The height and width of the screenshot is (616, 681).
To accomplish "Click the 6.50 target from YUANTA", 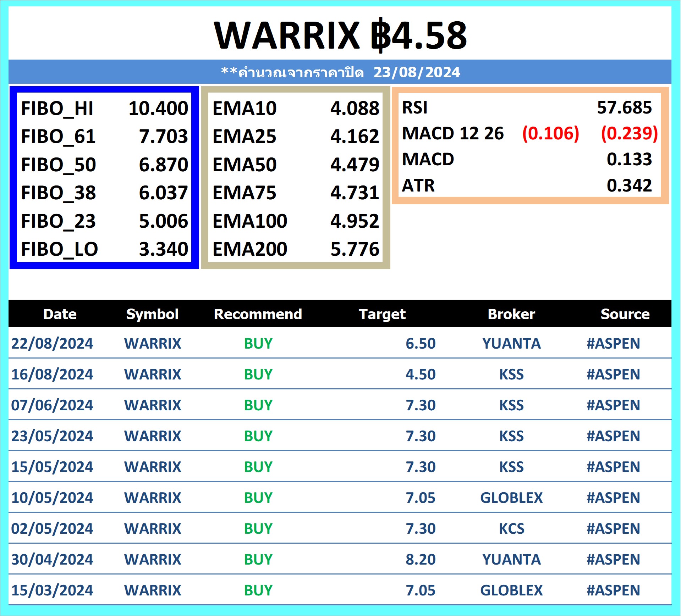I will click(421, 344).
